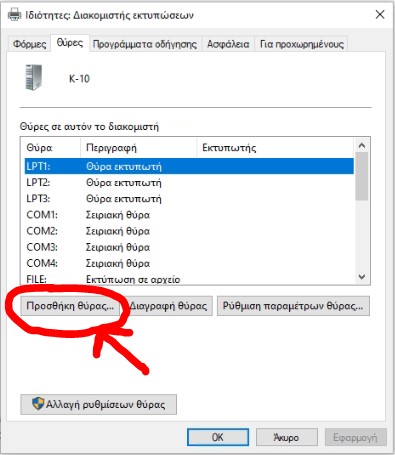This screenshot has height=455, width=395.
Task: Open Ρύθμιση παραμέτρων θύρας dialog
Action: click(293, 306)
